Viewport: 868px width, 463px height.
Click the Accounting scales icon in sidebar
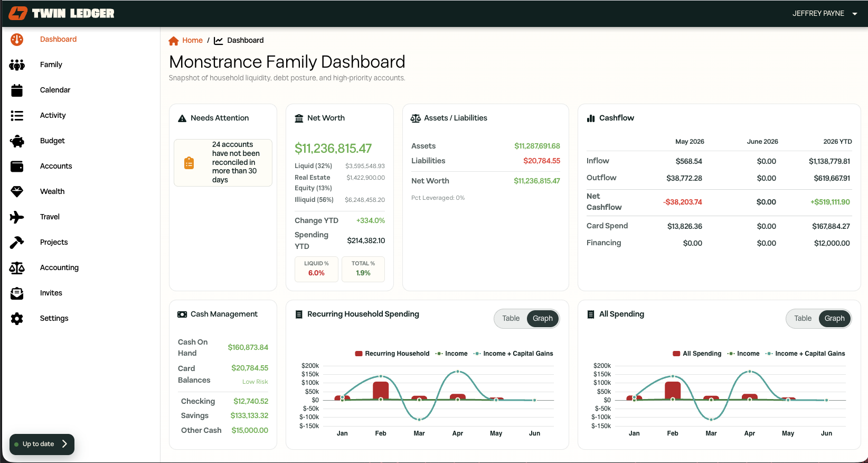(17, 268)
